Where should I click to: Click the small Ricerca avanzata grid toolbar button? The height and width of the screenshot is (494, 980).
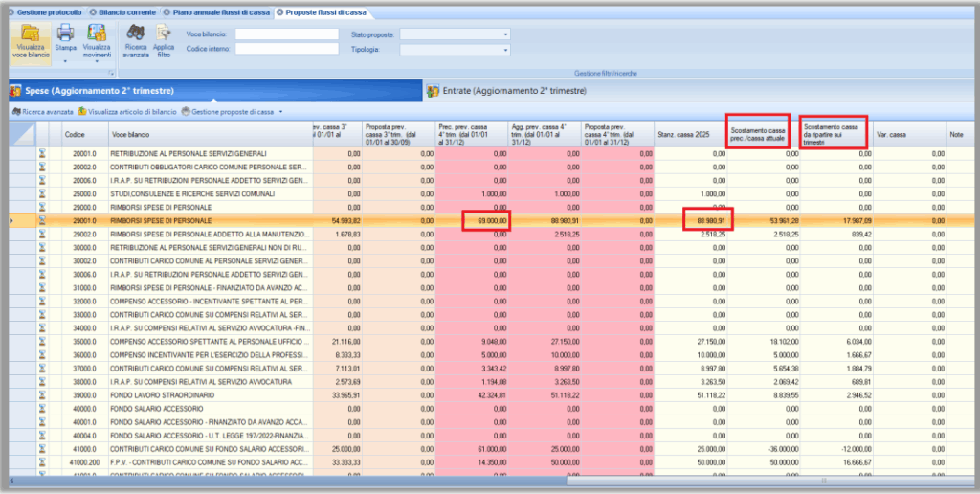(42, 112)
